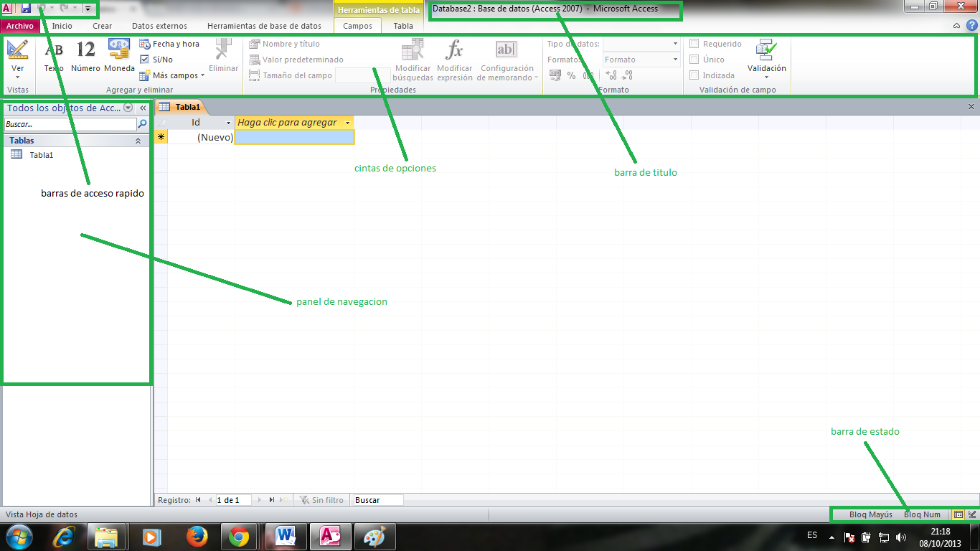Open navigation pane category dropdown
The height and width of the screenshot is (551, 980).
(128, 108)
